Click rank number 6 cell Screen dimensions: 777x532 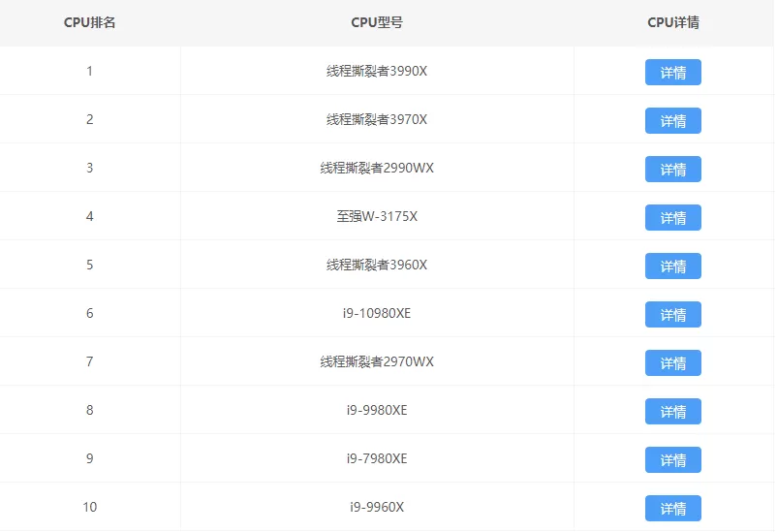(90, 313)
